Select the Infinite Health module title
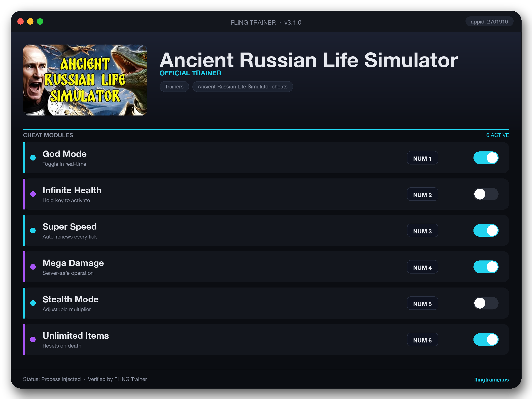Viewport: 532px width, 399px height. point(72,190)
